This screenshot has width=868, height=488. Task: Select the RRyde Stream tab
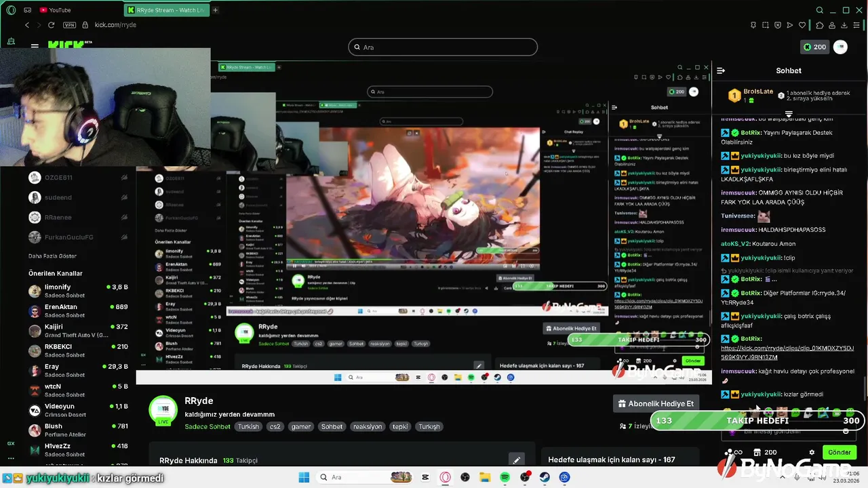[x=166, y=10]
